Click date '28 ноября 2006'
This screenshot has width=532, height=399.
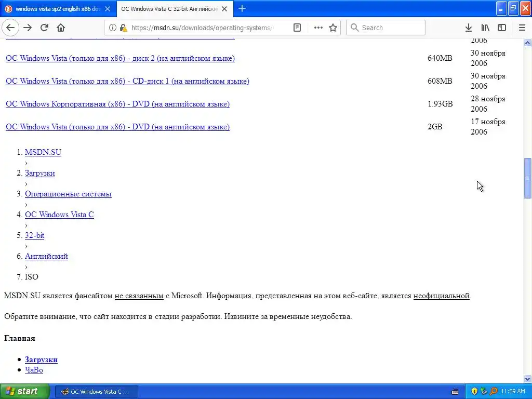click(x=488, y=104)
